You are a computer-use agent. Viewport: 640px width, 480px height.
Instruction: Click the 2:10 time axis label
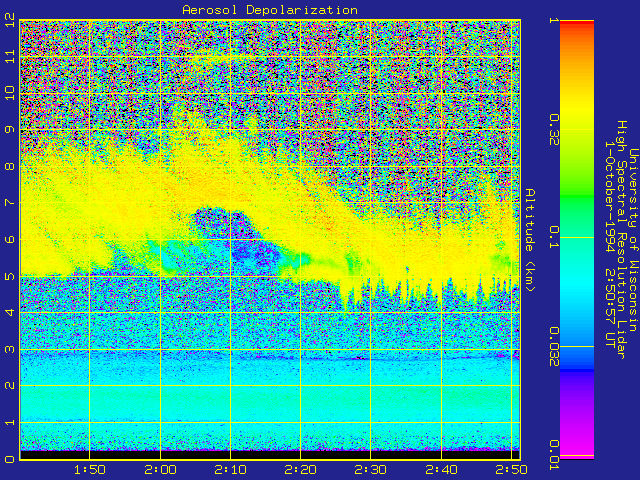(x=230, y=470)
